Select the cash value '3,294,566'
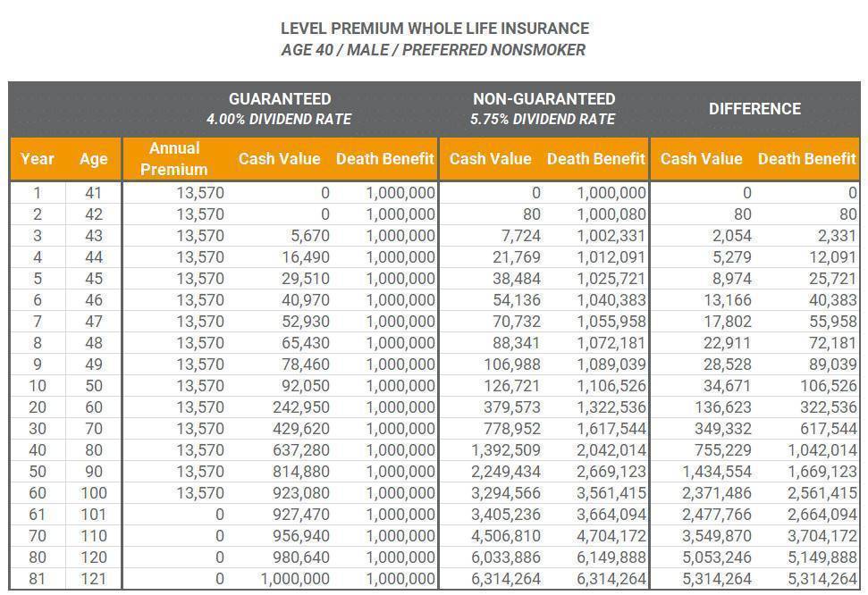The height and width of the screenshot is (595, 868). click(506, 493)
